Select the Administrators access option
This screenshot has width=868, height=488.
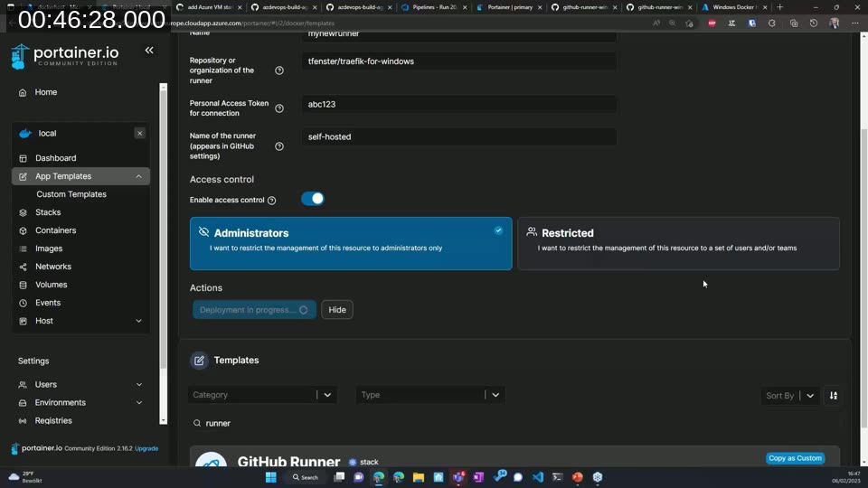pos(351,243)
